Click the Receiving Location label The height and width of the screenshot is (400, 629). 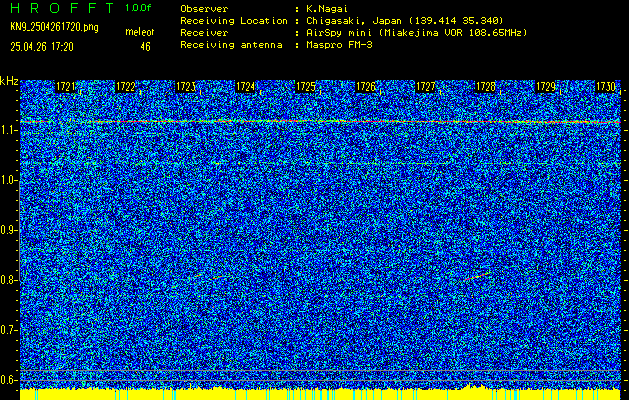tap(234, 20)
